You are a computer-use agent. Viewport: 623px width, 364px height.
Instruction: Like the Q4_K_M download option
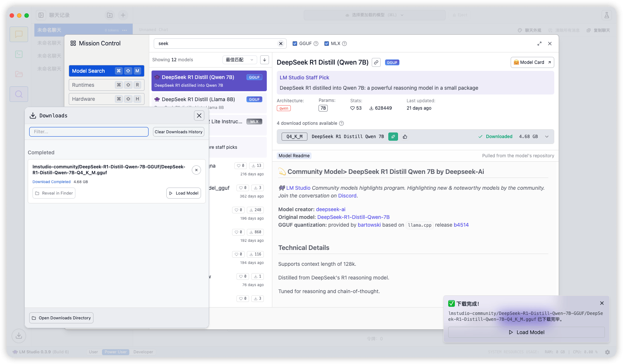tap(405, 137)
